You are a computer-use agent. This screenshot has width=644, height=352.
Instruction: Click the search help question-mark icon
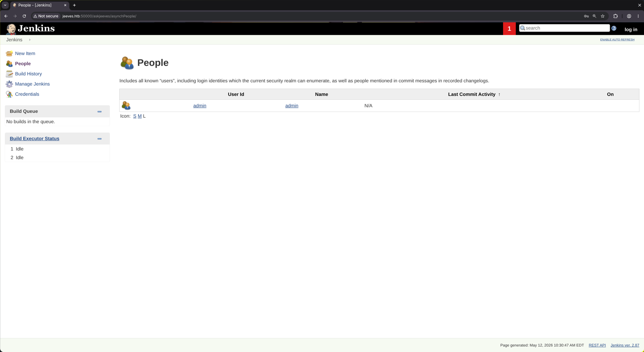coord(614,28)
